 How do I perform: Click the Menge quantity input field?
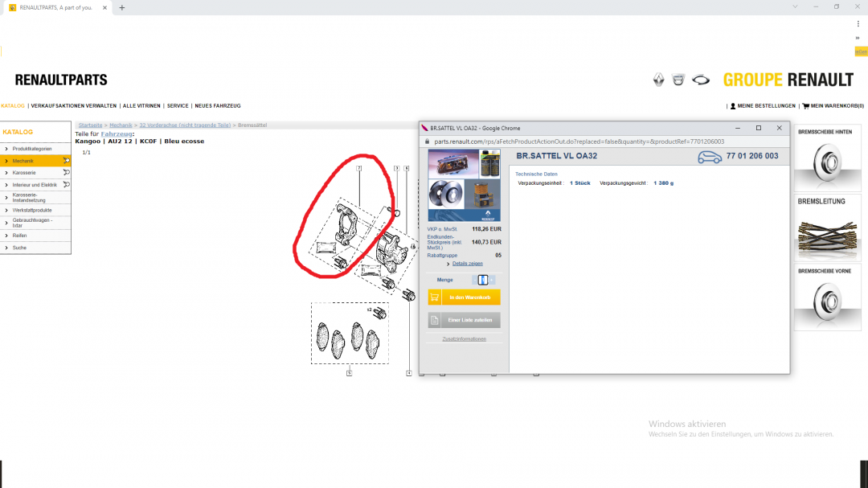coord(482,280)
